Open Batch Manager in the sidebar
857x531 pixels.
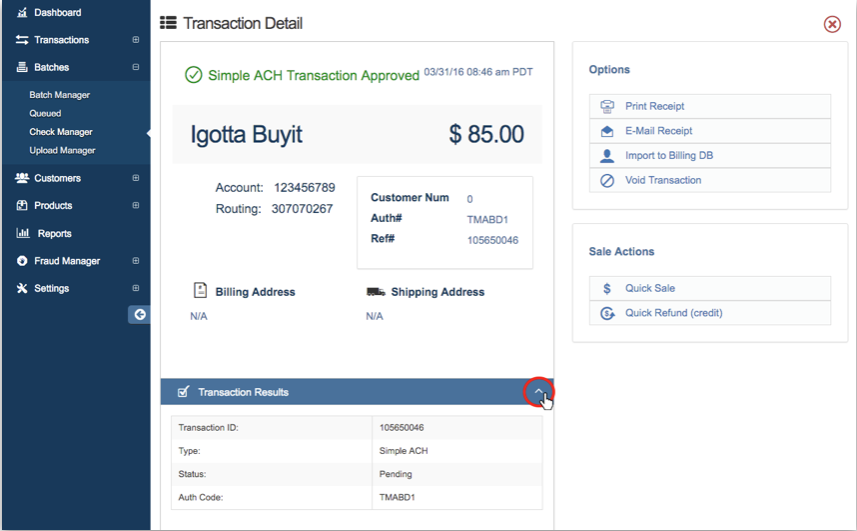pos(60,95)
